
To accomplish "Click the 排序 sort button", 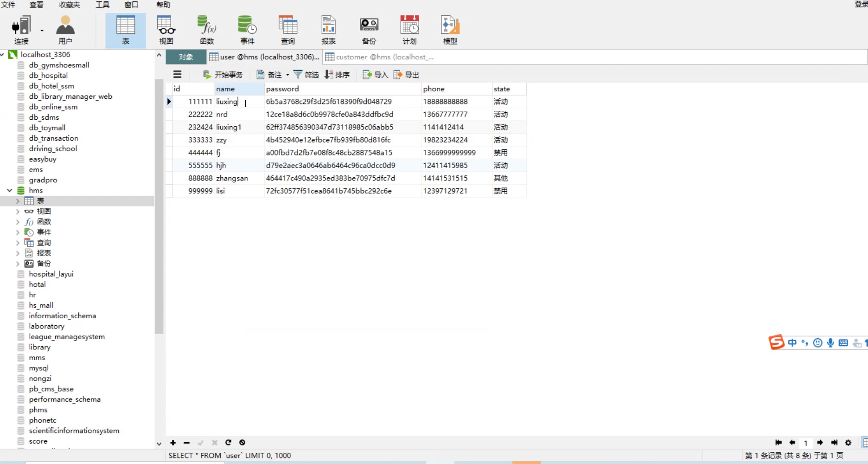I will click(337, 75).
